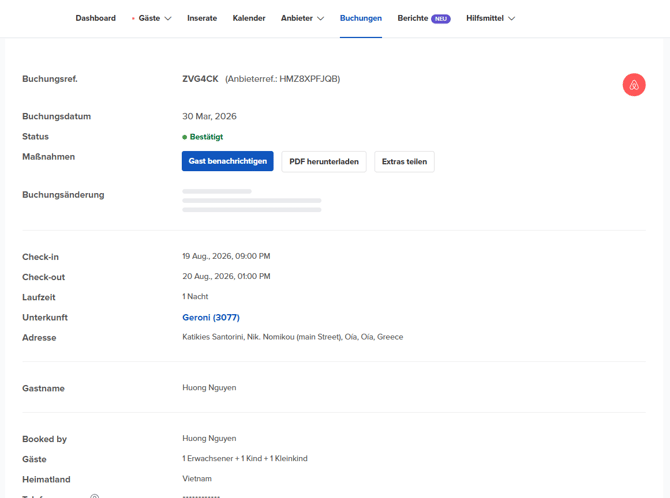
Task: Open the Dashboard tab
Action: tap(96, 18)
